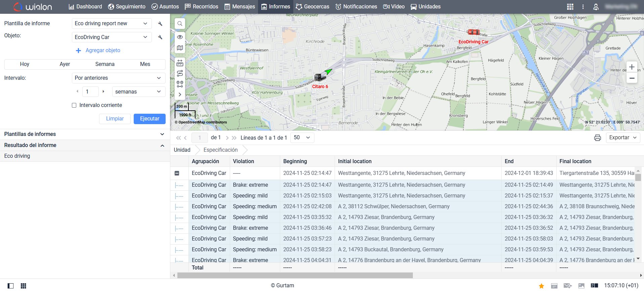The image size is (644, 292).
Task: Click the map search magnifier icon
Action: (180, 24)
